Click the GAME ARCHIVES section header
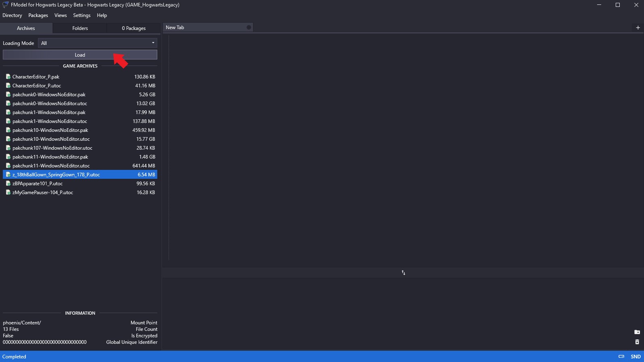Screen dimensions: 644x362 pyautogui.click(x=80, y=66)
